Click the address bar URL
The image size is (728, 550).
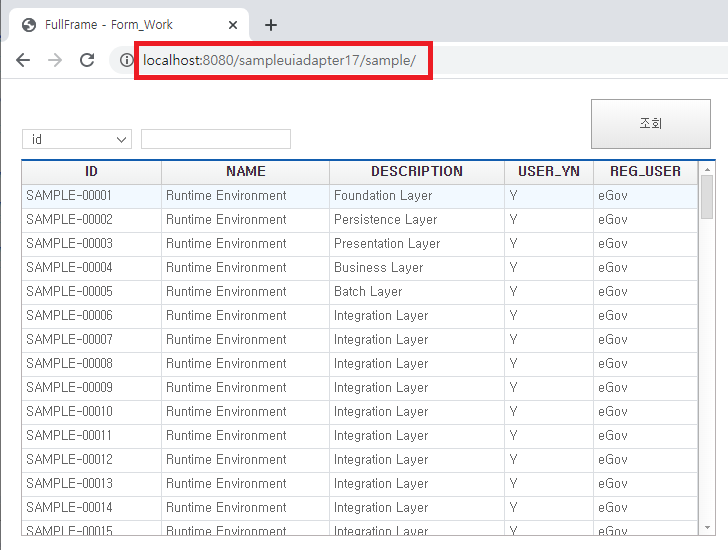(x=285, y=60)
